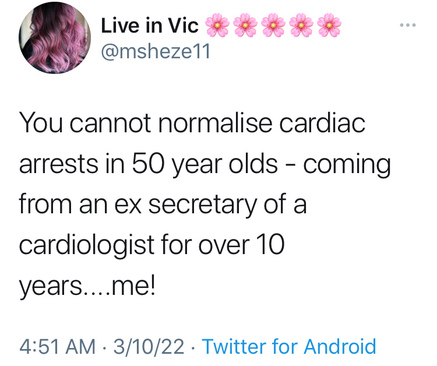The image size is (437, 366).
Task: Click the 3/10/22 date
Action: point(149,346)
